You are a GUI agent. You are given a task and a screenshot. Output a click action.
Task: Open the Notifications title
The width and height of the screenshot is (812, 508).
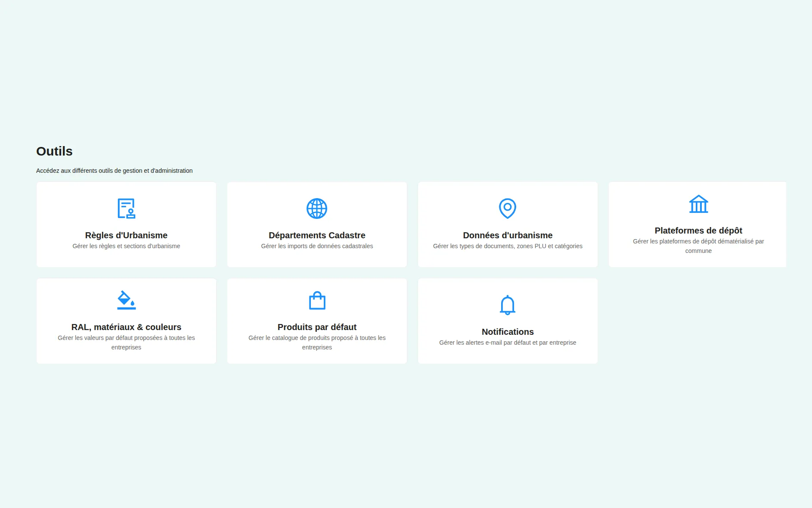508,332
